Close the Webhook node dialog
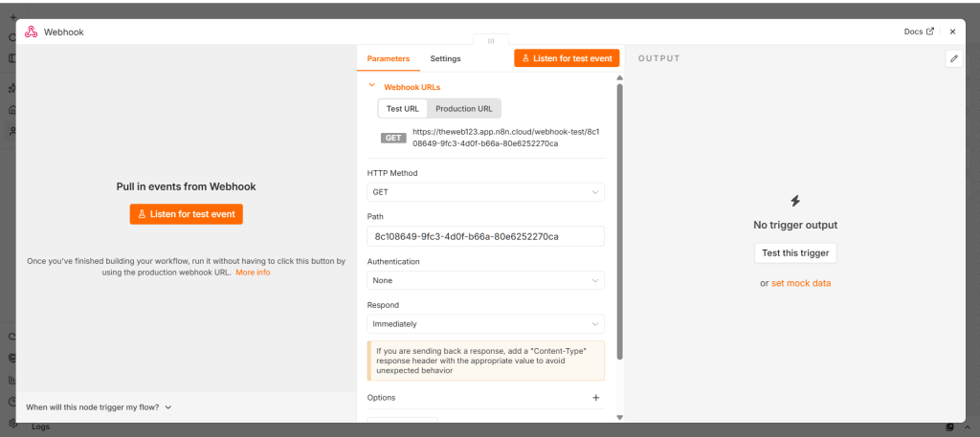The width and height of the screenshot is (980, 437). point(952,32)
